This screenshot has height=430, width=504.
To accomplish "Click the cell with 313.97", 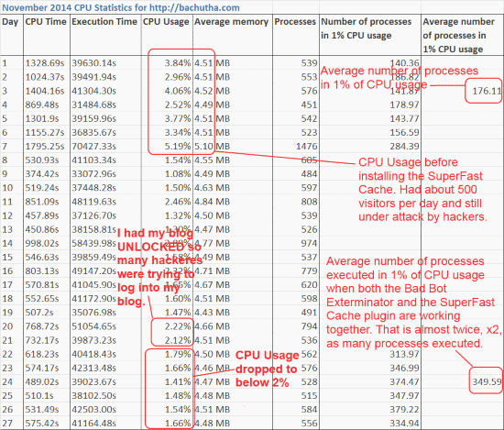I will point(404,354).
